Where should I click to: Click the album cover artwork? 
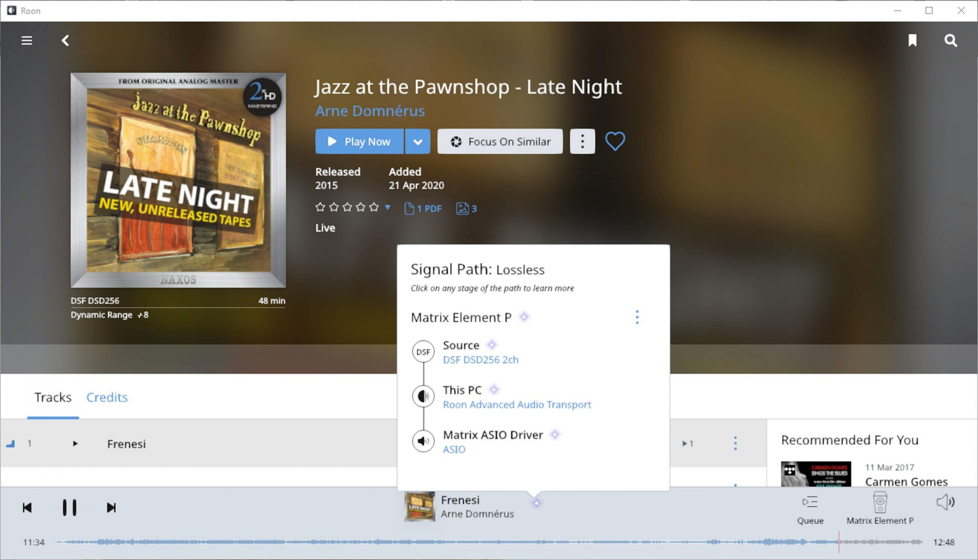coord(178,180)
